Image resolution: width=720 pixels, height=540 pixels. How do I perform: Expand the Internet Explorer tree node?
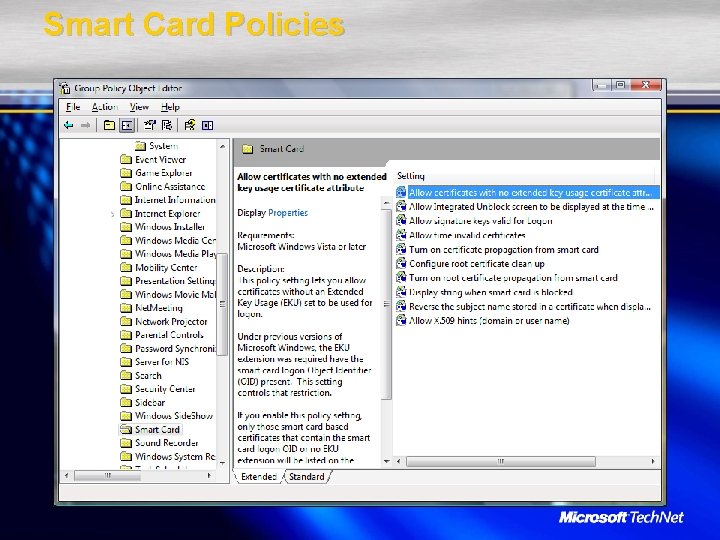(112, 214)
